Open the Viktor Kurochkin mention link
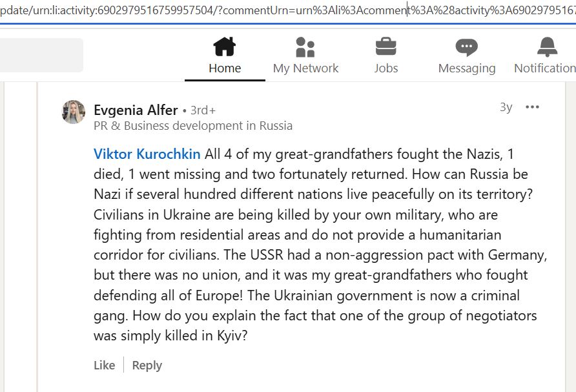 pos(147,154)
